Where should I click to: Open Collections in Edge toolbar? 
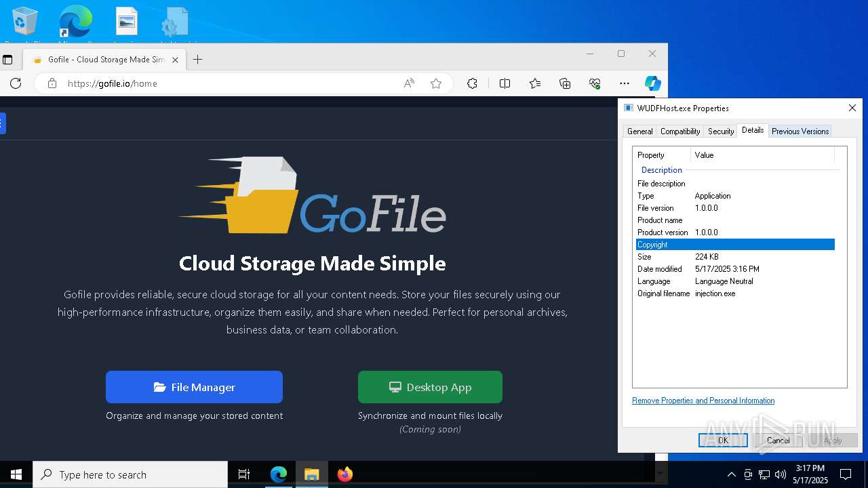click(565, 83)
